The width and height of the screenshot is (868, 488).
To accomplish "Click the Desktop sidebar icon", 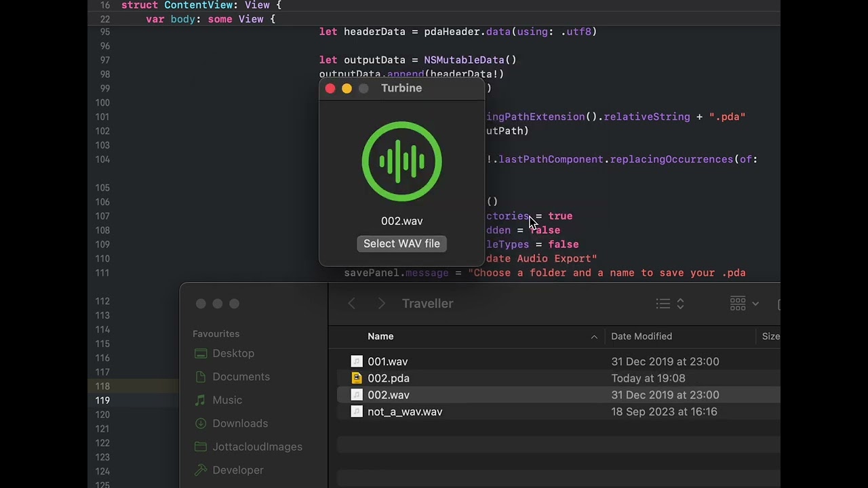I will pos(200,353).
